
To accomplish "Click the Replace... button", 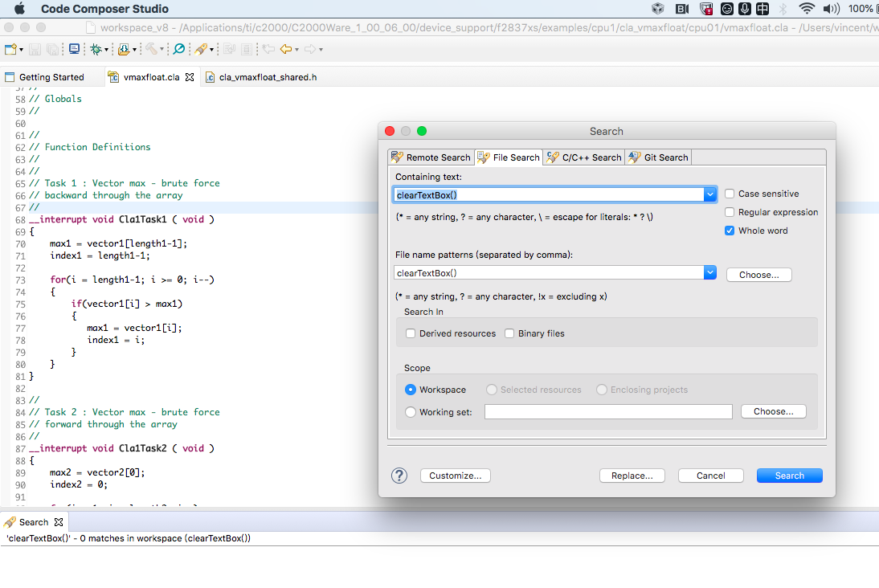I will 632,476.
